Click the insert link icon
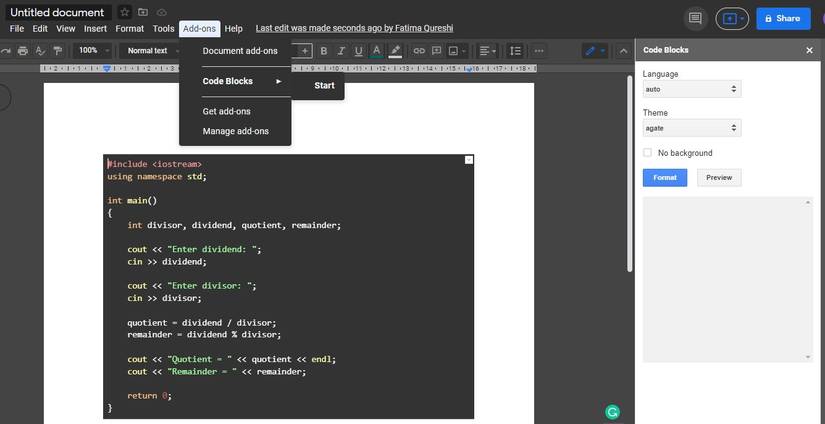Screen dimensions: 825x424 coord(419,51)
